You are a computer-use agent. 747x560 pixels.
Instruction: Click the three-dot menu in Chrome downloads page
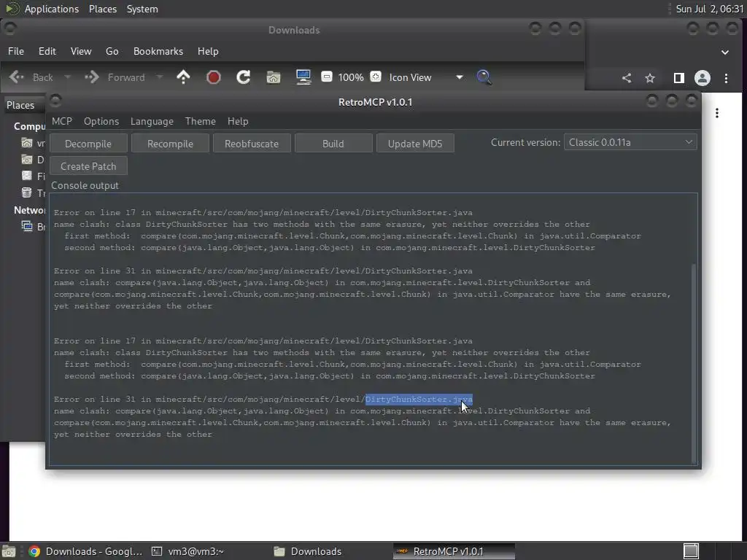tap(717, 113)
